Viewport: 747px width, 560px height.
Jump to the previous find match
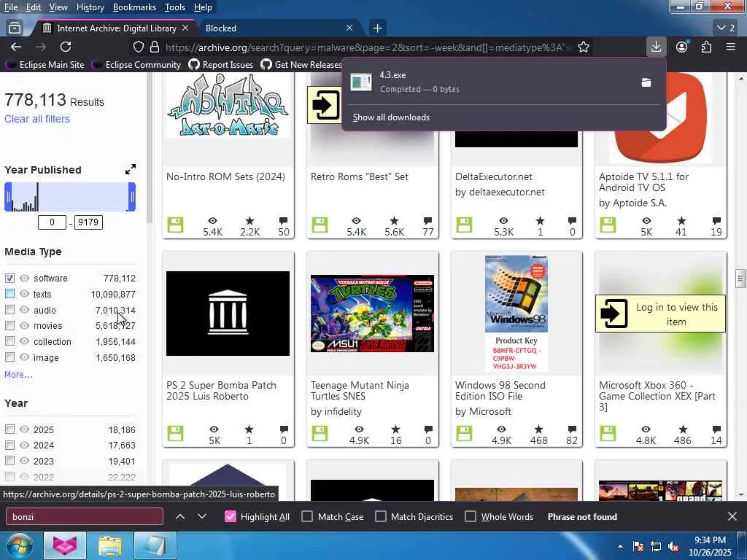click(180, 517)
